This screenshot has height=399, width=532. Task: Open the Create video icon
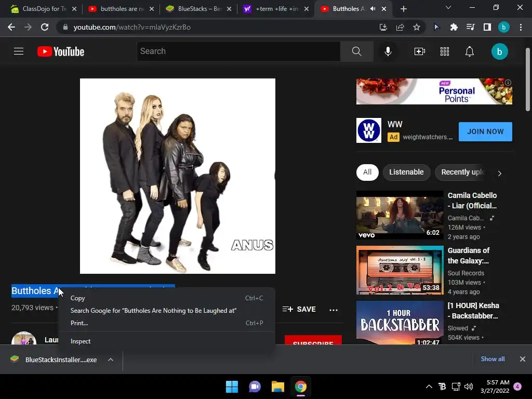click(420, 51)
